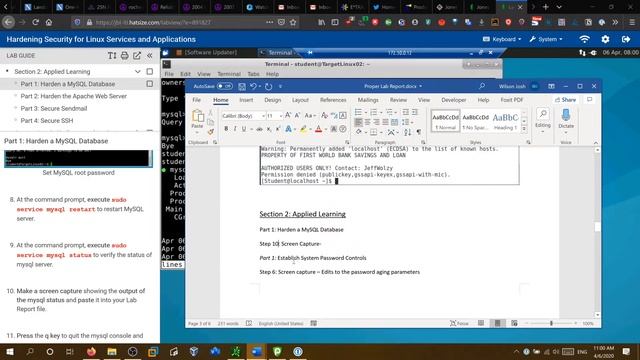The width and height of the screenshot is (640, 360).
Task: Open the Editing dropdown in ribbon
Action: coord(542,119)
